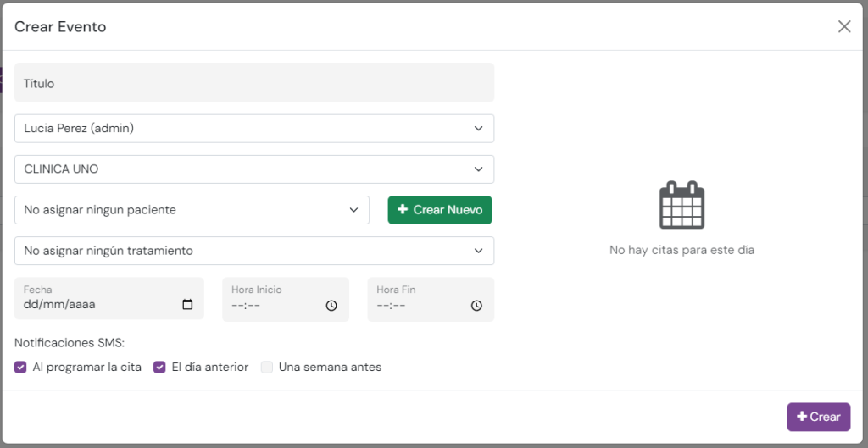868x448 pixels.
Task: Open the date picker calendar icon
Action: tap(187, 305)
